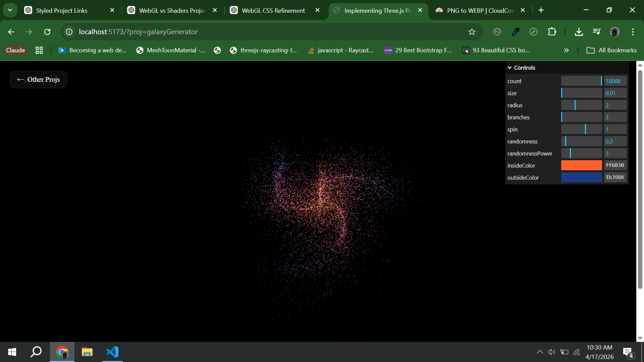Image resolution: width=644 pixels, height=362 pixels.
Task: Go back via Other Projs button
Action: pyautogui.click(x=39, y=79)
